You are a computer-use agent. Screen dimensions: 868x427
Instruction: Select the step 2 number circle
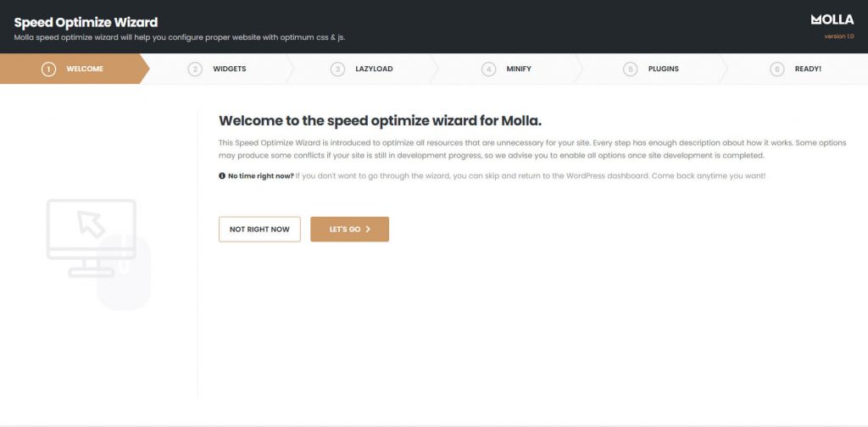point(195,69)
